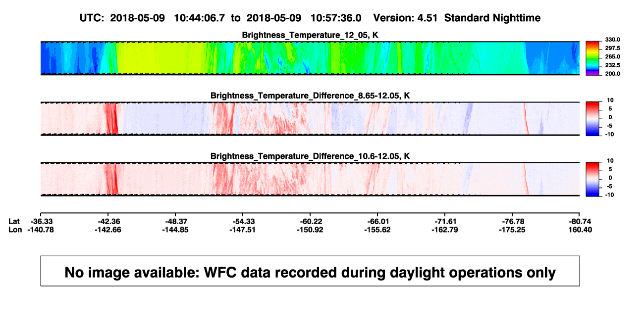Click the longitude value "-144.85"

[x=176, y=230]
